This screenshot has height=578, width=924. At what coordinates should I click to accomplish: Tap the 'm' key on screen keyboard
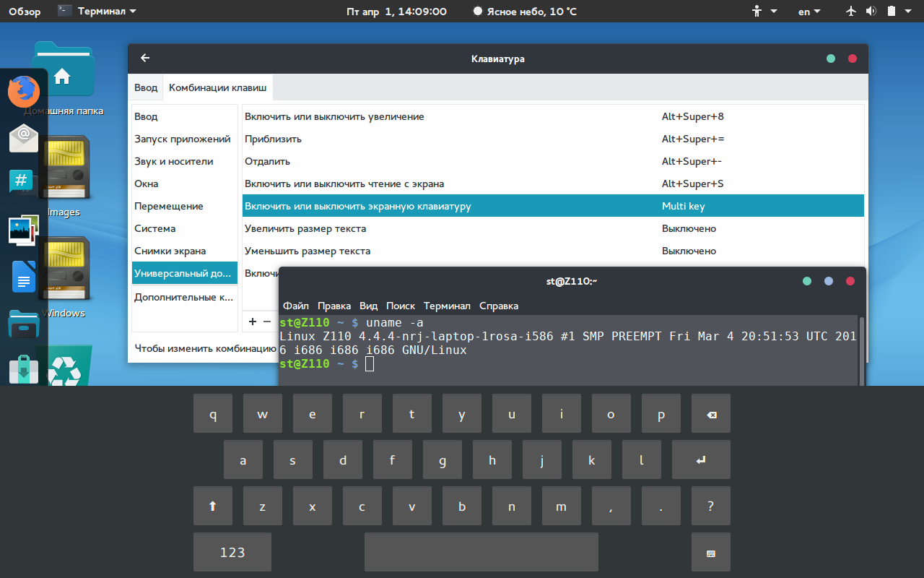562,506
